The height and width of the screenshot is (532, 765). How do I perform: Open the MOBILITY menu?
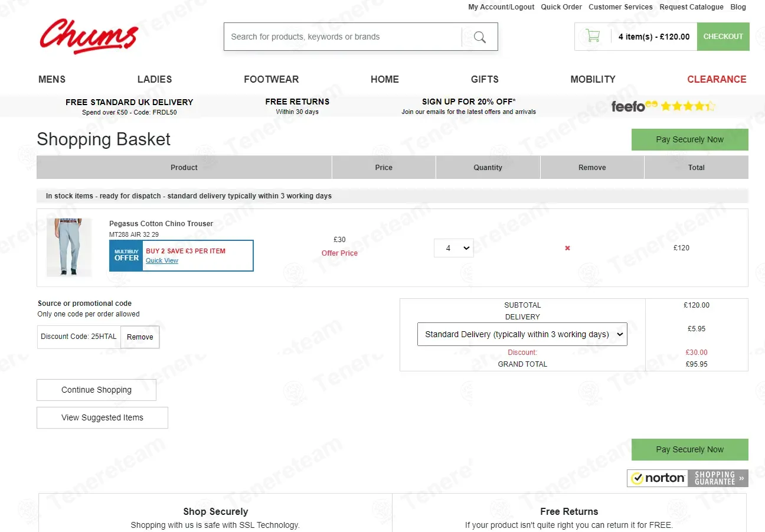[x=593, y=79]
